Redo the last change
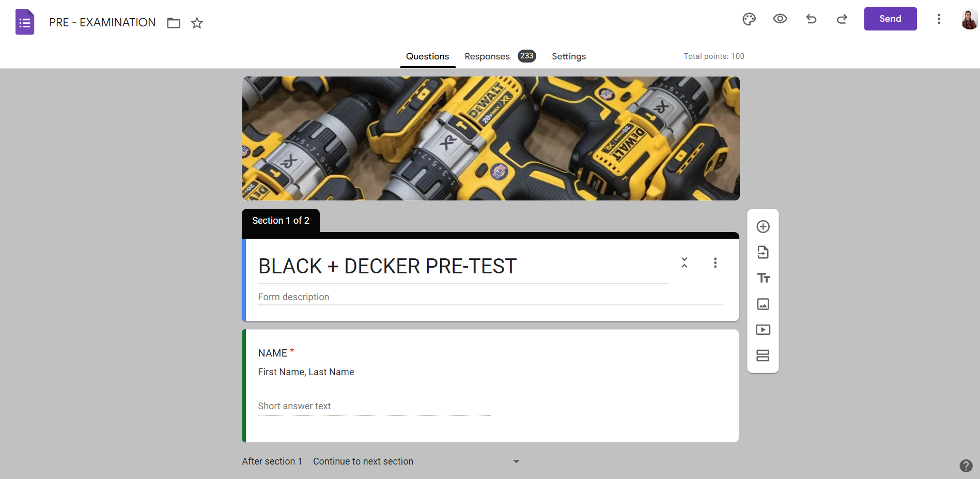The height and width of the screenshot is (479, 980). point(842,19)
